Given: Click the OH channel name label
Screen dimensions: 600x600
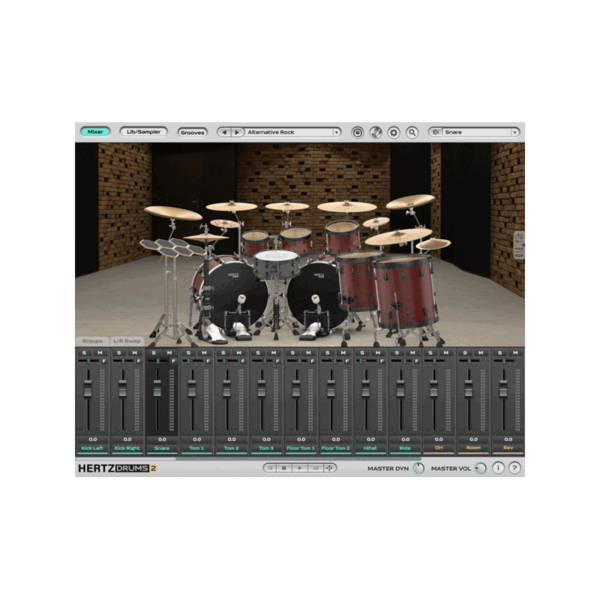Looking at the screenshot, I should pyautogui.click(x=439, y=448).
